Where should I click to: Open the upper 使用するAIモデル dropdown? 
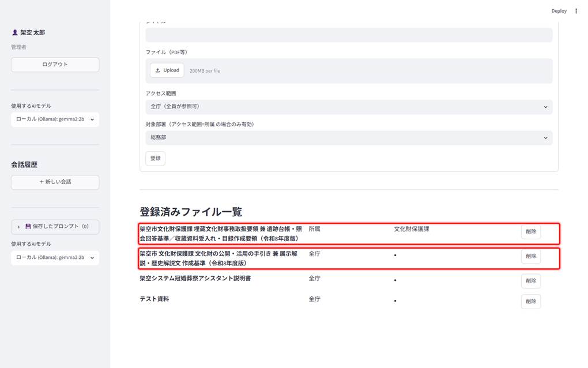pyautogui.click(x=55, y=119)
